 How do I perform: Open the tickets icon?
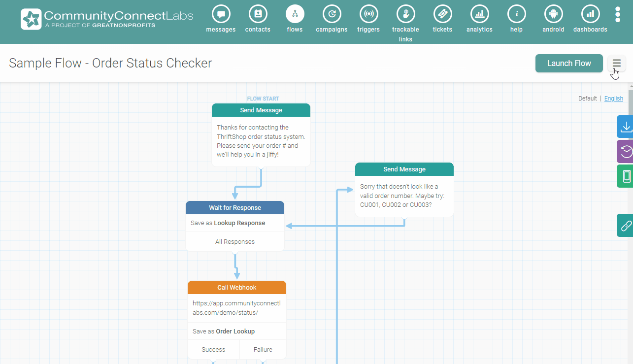442,14
